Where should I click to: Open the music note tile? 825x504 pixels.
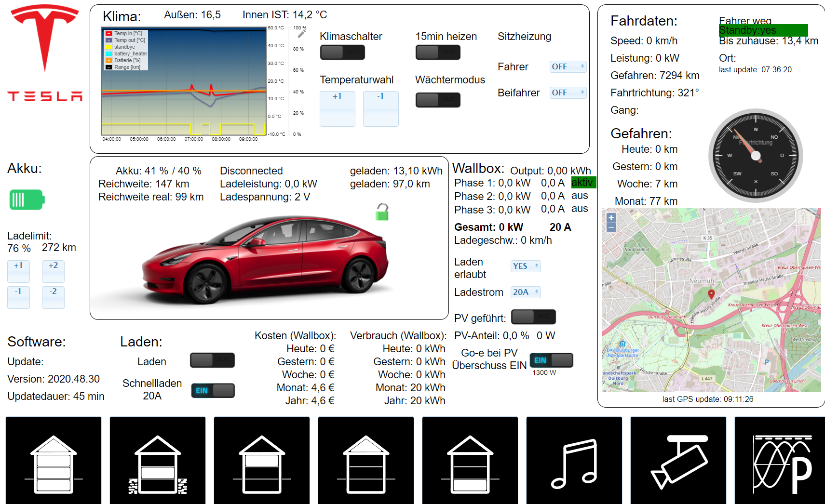tap(574, 460)
